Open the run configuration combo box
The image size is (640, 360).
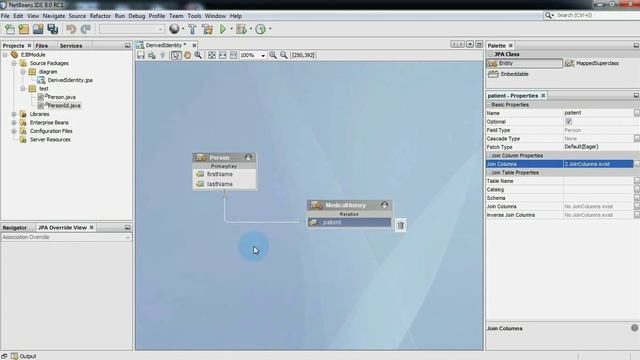pyautogui.click(x=131, y=29)
